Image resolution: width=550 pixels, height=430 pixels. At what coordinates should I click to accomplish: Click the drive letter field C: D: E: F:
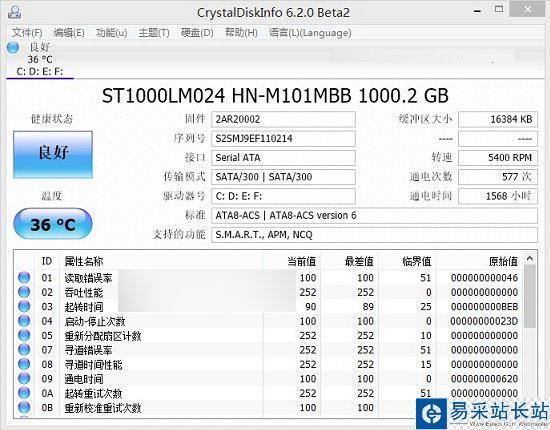pyautogui.click(x=283, y=196)
